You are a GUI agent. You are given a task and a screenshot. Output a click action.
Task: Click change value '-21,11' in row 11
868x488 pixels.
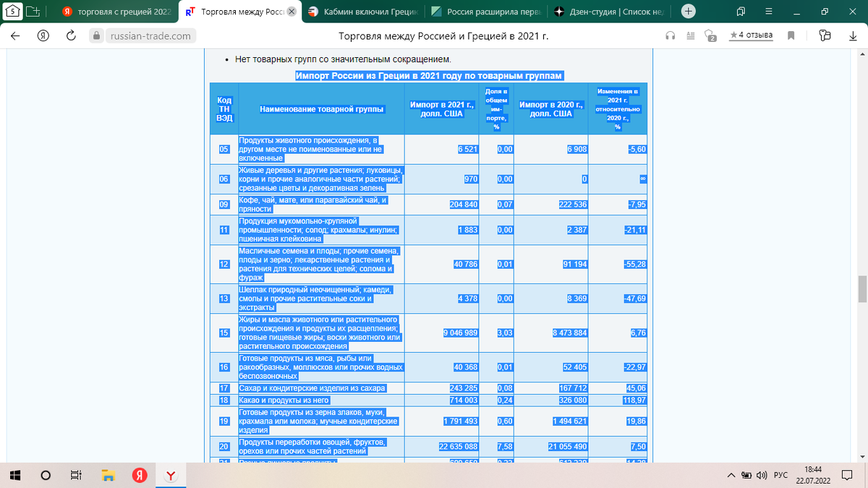coord(635,230)
